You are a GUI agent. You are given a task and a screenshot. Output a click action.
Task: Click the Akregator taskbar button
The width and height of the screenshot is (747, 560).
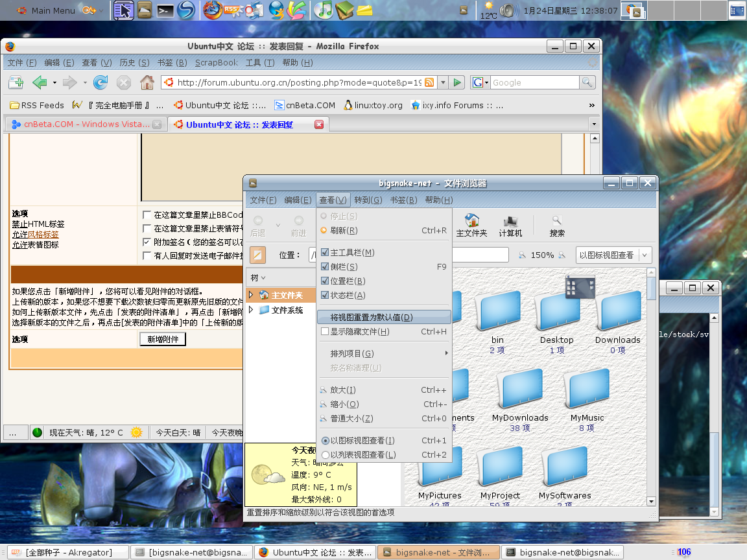coord(69,552)
